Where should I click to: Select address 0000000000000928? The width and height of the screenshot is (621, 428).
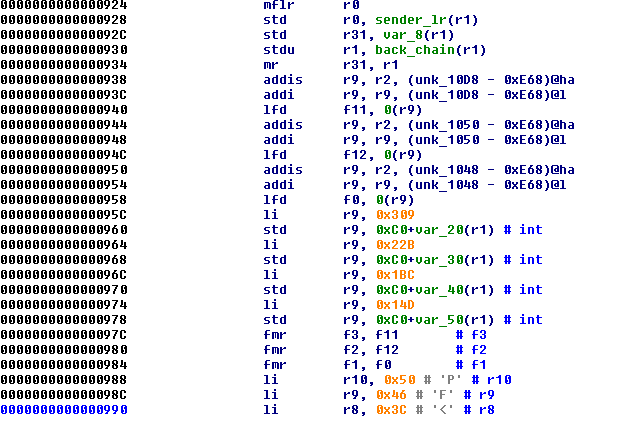point(64,20)
